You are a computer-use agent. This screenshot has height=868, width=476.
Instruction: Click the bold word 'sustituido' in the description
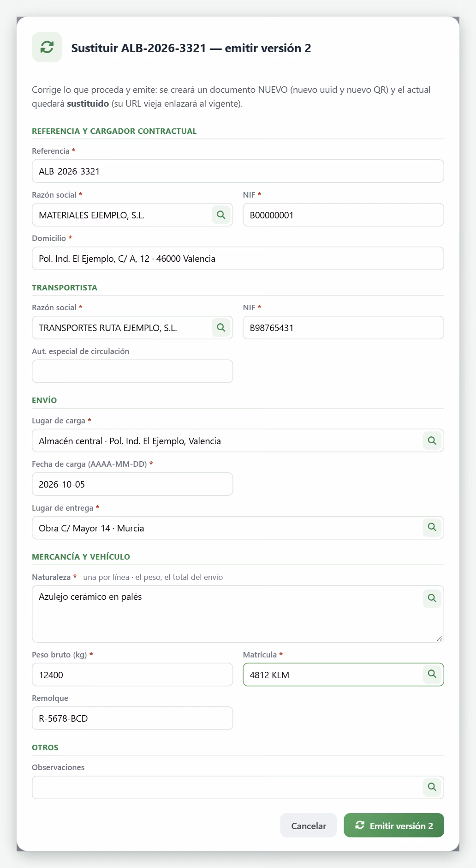[x=88, y=103]
